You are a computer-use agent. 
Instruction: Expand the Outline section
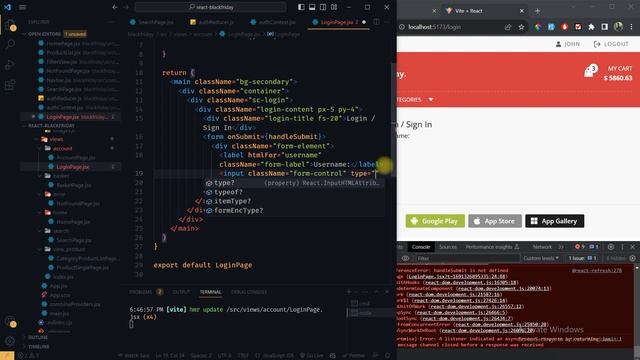click(x=38, y=338)
